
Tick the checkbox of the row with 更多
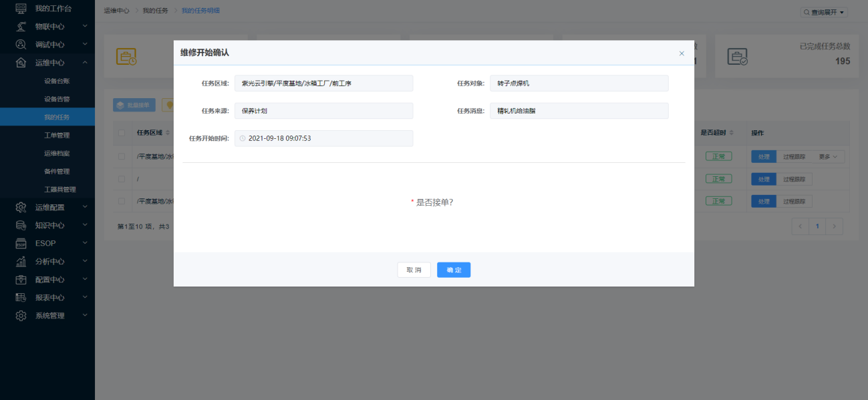pyautogui.click(x=122, y=156)
